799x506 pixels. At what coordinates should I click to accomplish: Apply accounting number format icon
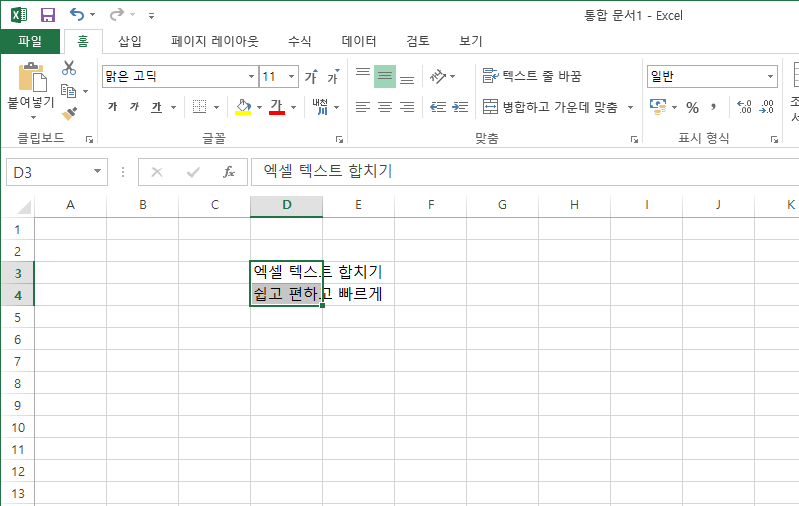tap(658, 106)
